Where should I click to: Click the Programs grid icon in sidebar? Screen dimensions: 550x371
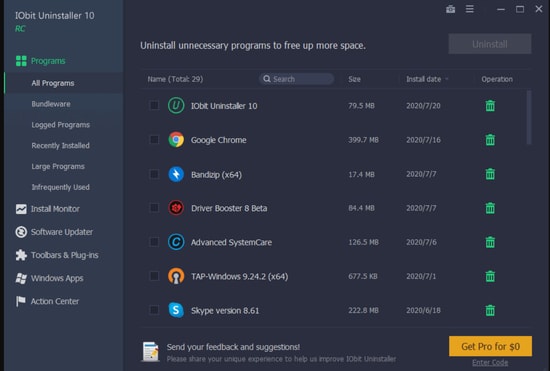pos(21,61)
